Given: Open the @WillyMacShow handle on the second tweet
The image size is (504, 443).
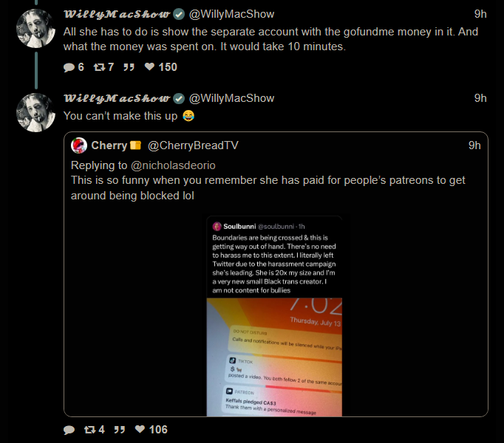Looking at the screenshot, I should (x=231, y=98).
